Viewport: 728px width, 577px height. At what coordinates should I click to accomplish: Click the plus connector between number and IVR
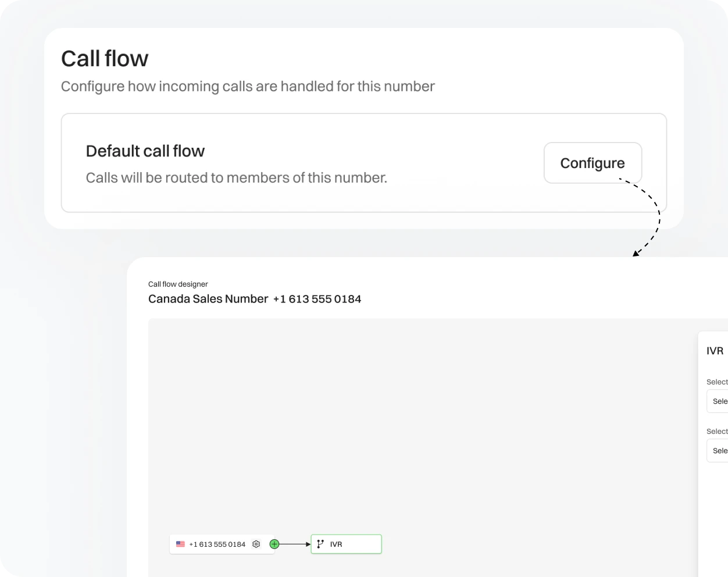(274, 544)
